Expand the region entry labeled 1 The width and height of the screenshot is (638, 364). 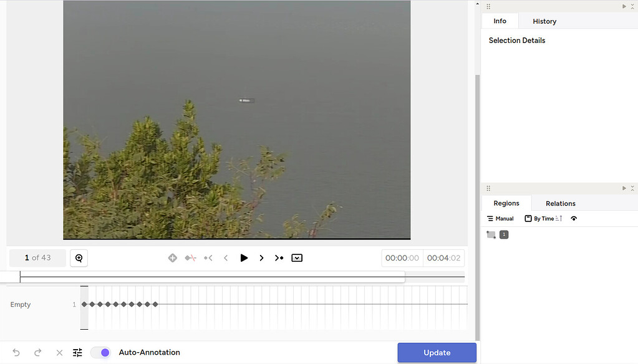coord(504,234)
